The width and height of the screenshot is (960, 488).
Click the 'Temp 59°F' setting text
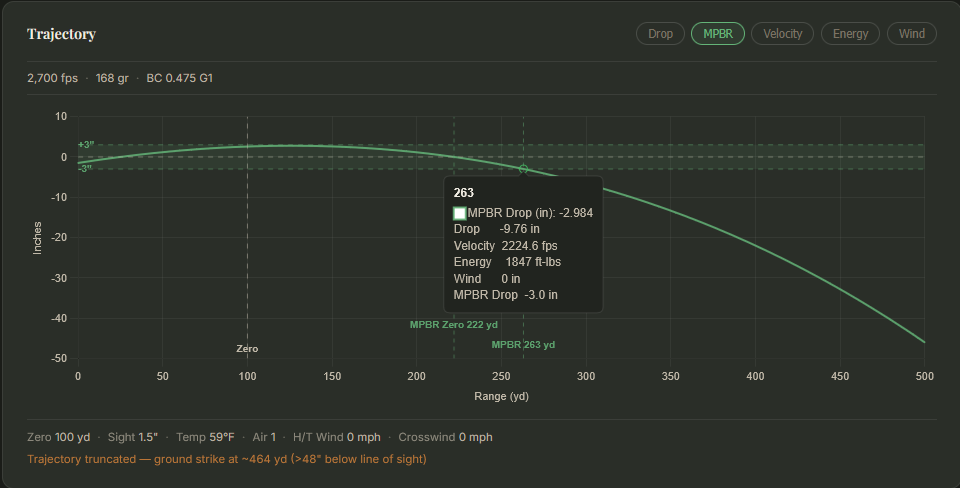(205, 437)
